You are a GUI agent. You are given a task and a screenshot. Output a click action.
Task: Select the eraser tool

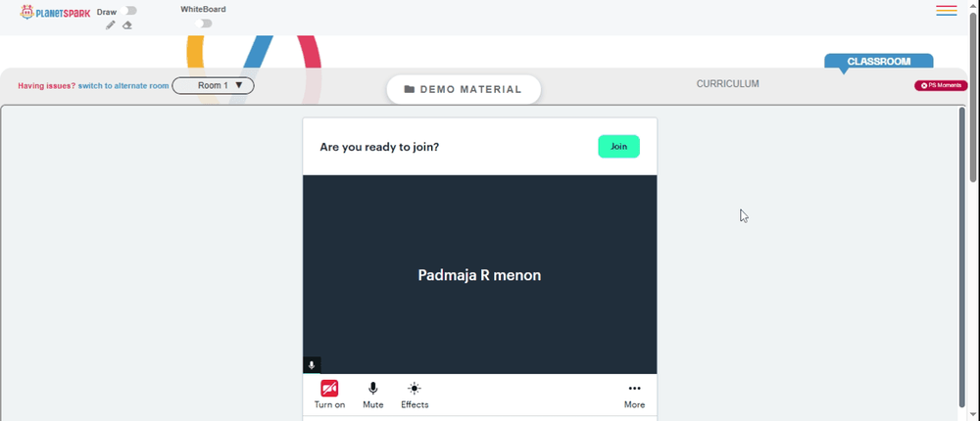[126, 25]
